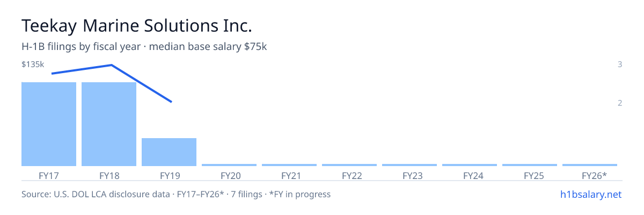
Task: Click the FY19 filings bar
Action: tap(169, 152)
